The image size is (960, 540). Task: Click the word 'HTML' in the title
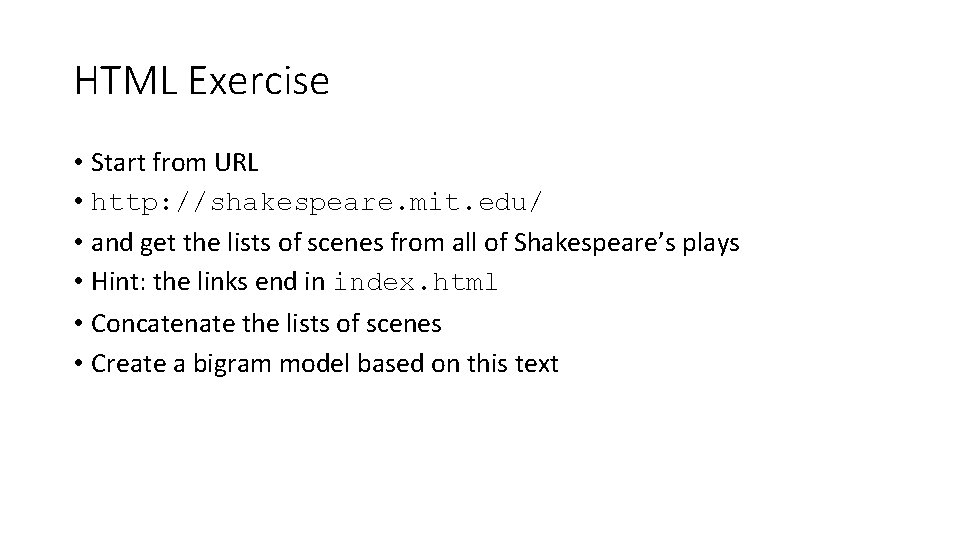pyautogui.click(x=126, y=80)
